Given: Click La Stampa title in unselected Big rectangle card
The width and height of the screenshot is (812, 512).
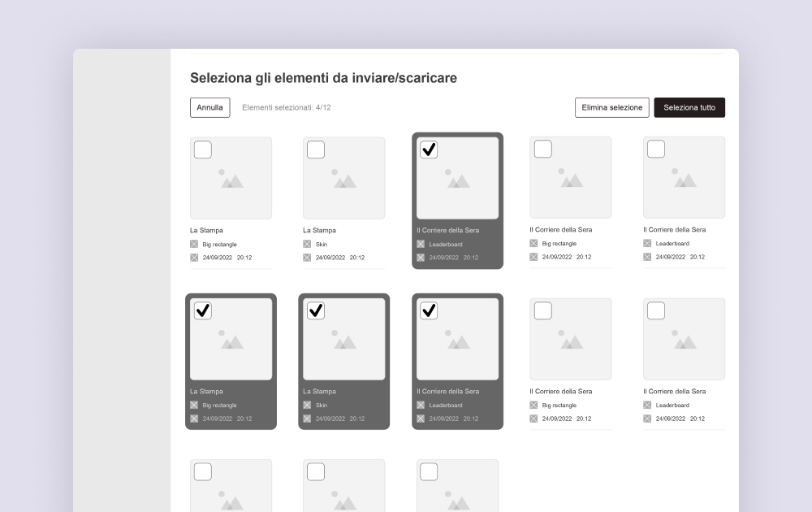Looking at the screenshot, I should coord(206,230).
